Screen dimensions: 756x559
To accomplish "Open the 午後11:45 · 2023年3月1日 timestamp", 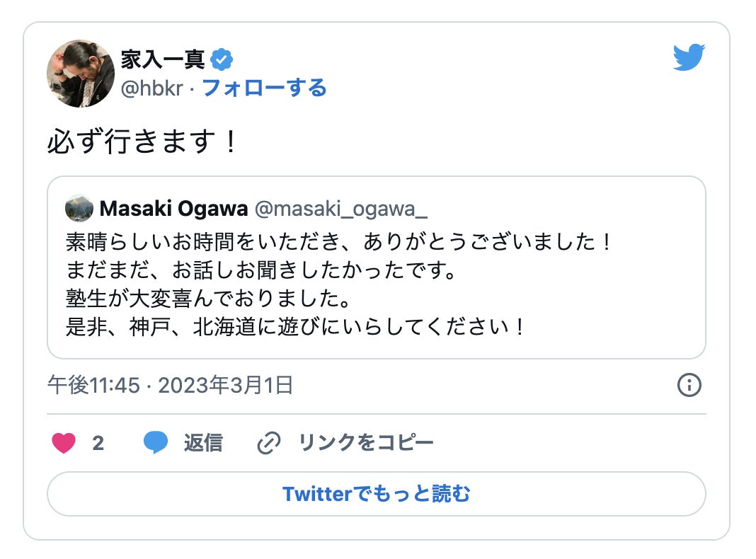I will pos(170,385).
